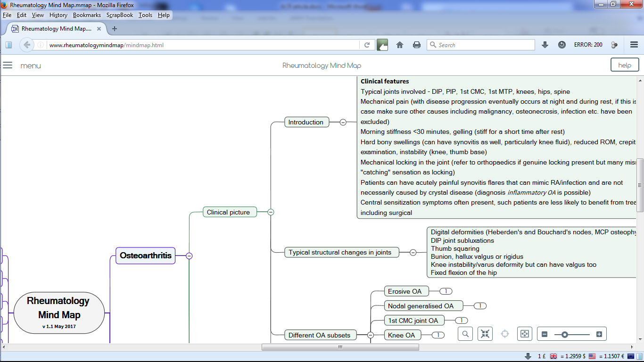The width and height of the screenshot is (644, 362).
Task: Click the browser home icon
Action: pos(400,45)
